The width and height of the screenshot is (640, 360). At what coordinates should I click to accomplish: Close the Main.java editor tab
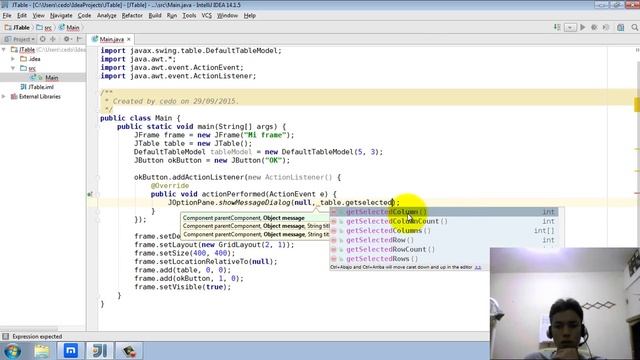click(129, 39)
